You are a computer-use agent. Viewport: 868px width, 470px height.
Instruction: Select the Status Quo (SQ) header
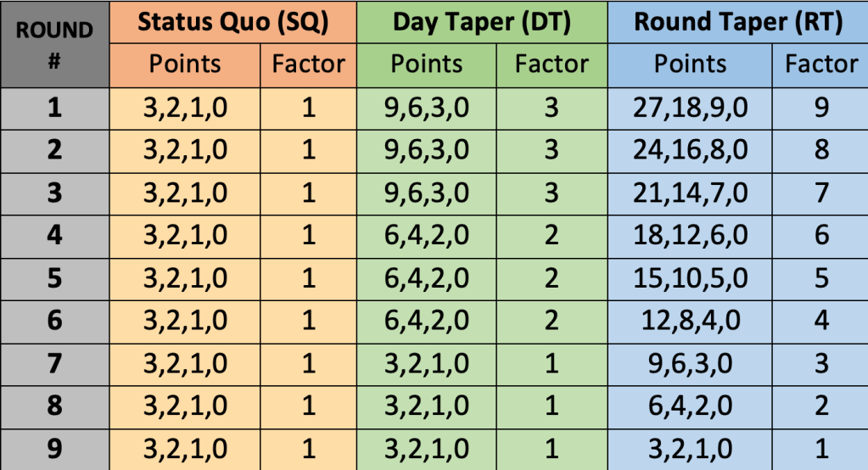coord(232,22)
